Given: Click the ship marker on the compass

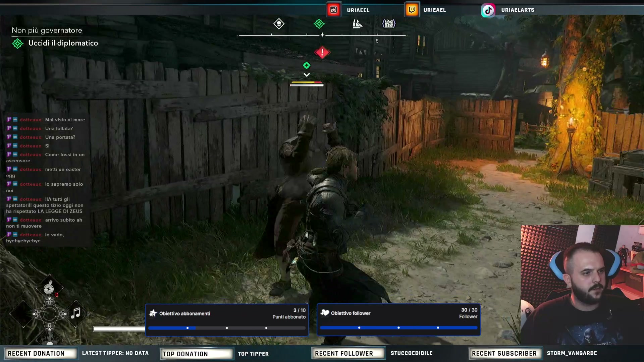Looking at the screenshot, I should pyautogui.click(x=357, y=24).
